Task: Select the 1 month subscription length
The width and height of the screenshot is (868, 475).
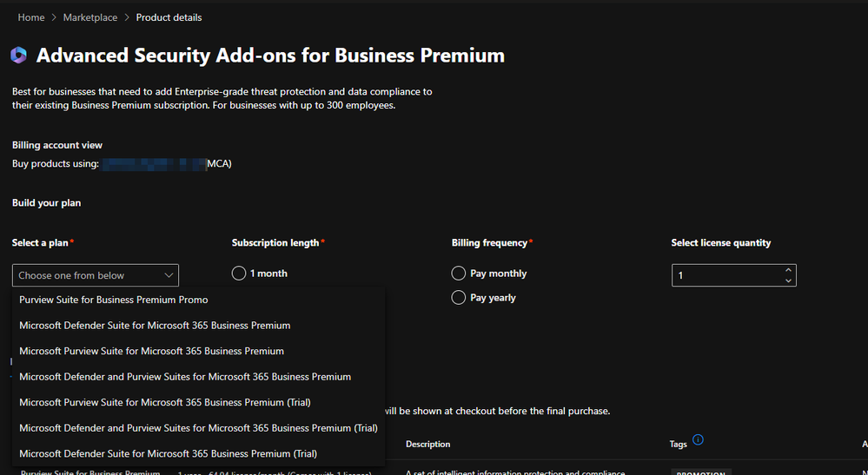Action: [x=240, y=274]
